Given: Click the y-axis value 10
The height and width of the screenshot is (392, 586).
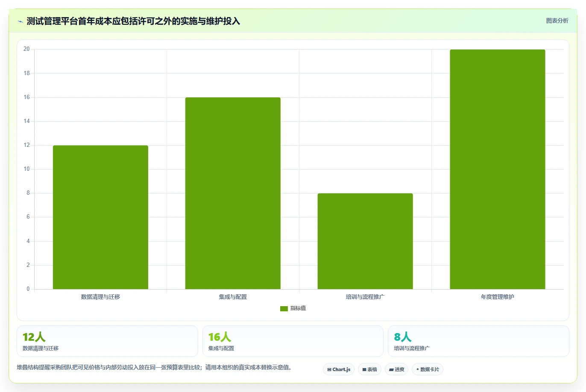Looking at the screenshot, I should (x=26, y=169).
